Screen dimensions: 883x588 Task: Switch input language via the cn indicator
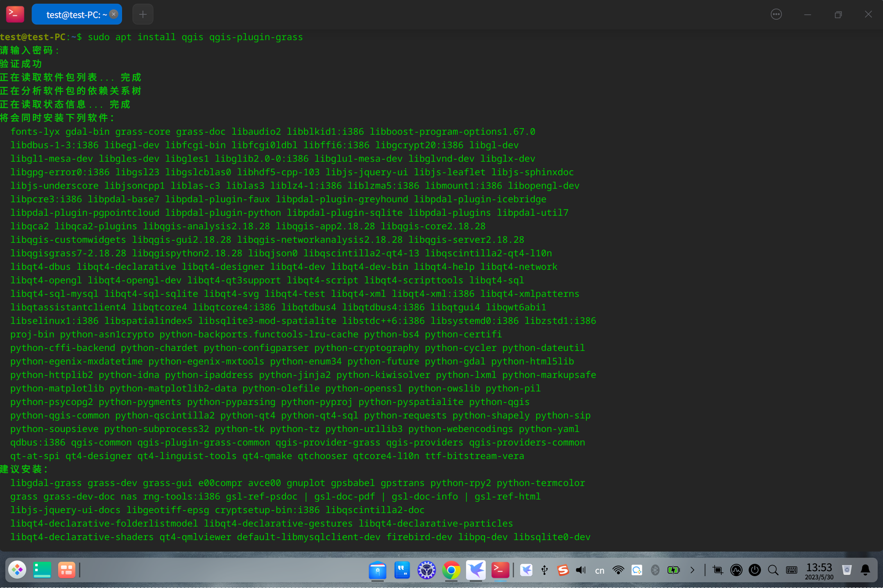tap(600, 570)
